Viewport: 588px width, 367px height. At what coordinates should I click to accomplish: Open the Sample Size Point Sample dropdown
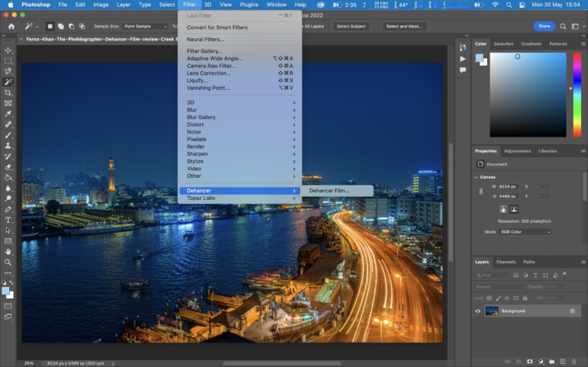tap(146, 26)
